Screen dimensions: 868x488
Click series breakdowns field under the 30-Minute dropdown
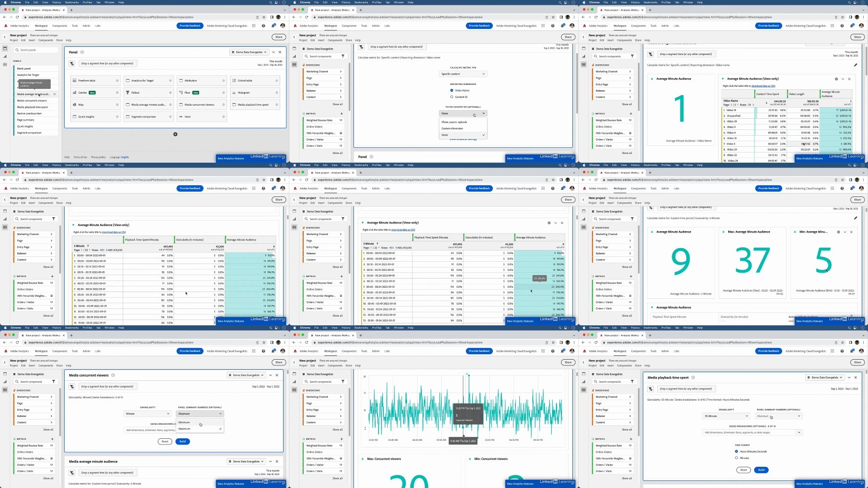(x=752, y=432)
